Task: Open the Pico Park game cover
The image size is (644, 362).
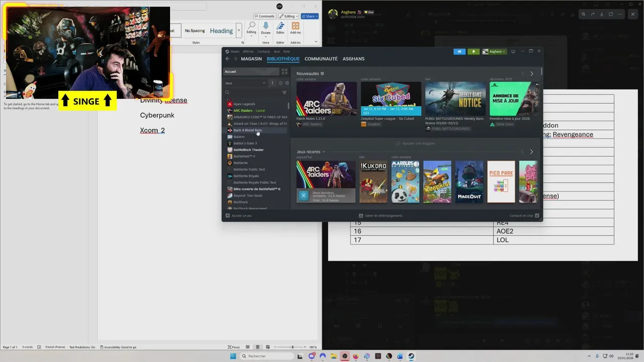Action: tap(501, 182)
